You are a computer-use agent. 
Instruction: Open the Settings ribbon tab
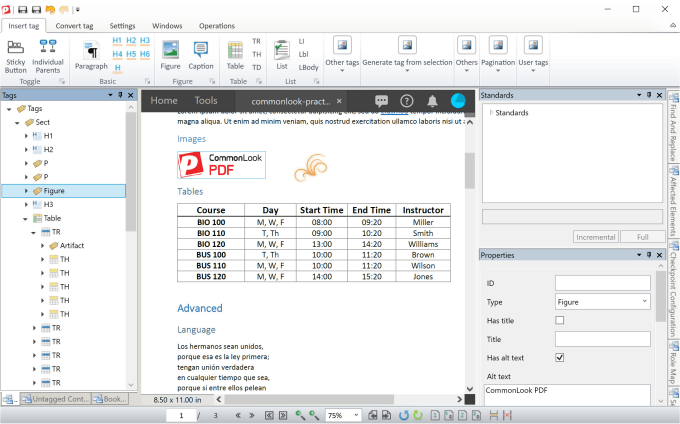pyautogui.click(x=122, y=26)
